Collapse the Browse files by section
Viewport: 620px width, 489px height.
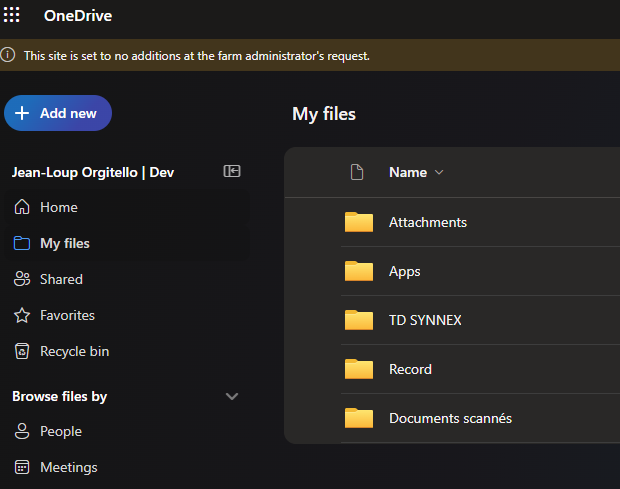coord(232,396)
